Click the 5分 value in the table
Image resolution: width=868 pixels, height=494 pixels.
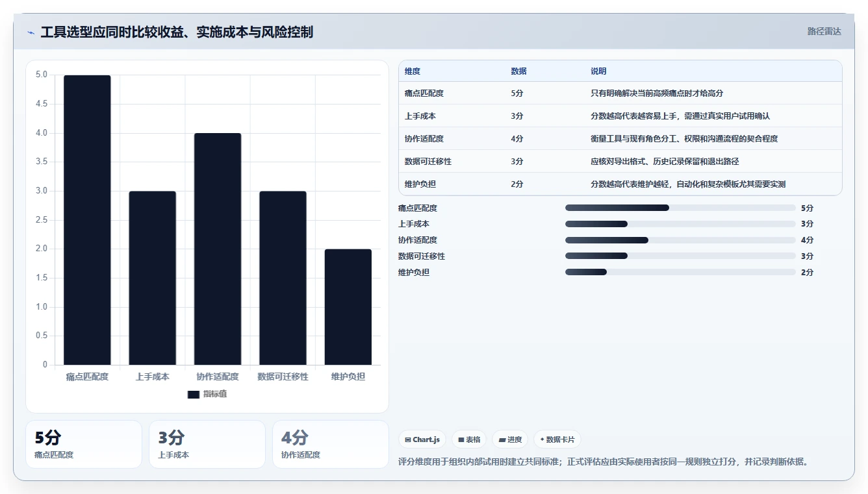[517, 93]
